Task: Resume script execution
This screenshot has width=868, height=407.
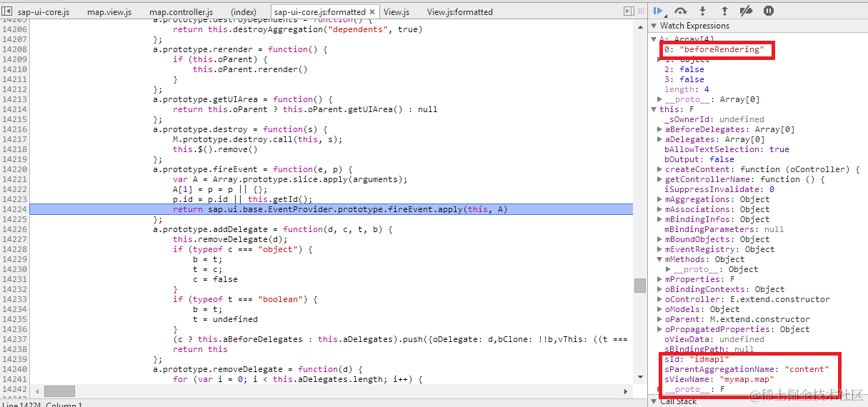Action: (x=659, y=11)
